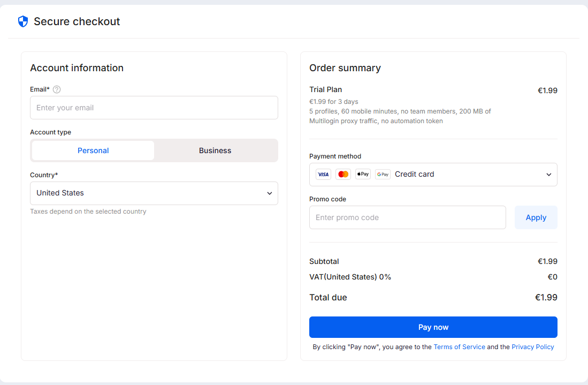
Task: Click the Visa card icon
Action: pos(323,174)
